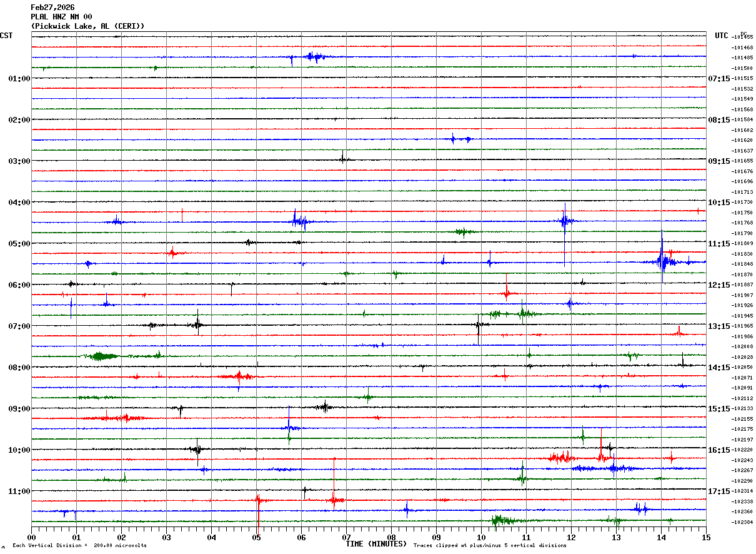Click the (Pickwick Lake, AL (CERI)) label
Image resolution: width=756 pixels, height=554 pixels.
tap(87, 26)
